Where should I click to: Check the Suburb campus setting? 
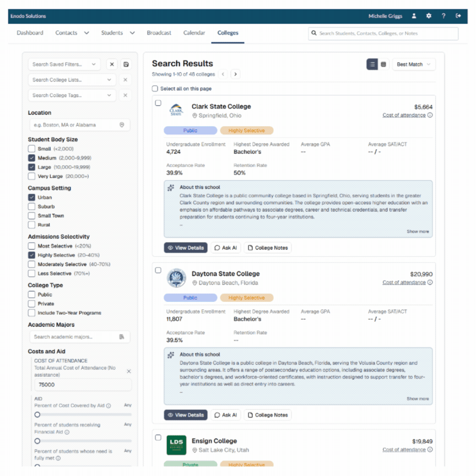31,207
